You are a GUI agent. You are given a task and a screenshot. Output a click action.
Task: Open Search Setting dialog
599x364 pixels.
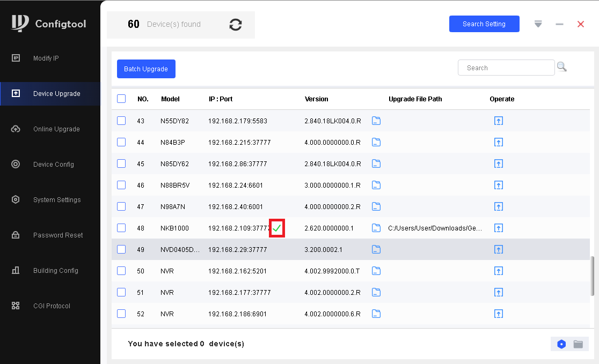coord(484,24)
